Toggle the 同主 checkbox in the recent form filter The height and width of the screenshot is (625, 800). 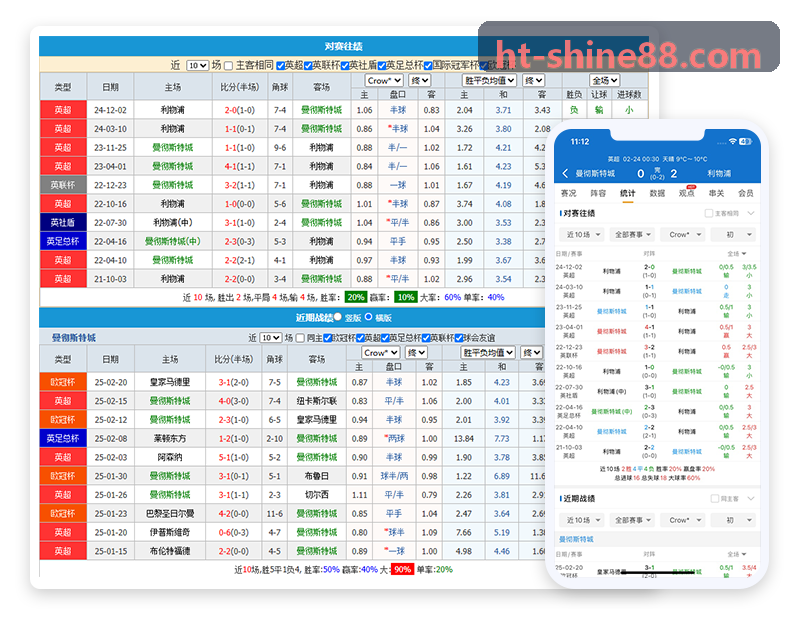(x=301, y=338)
